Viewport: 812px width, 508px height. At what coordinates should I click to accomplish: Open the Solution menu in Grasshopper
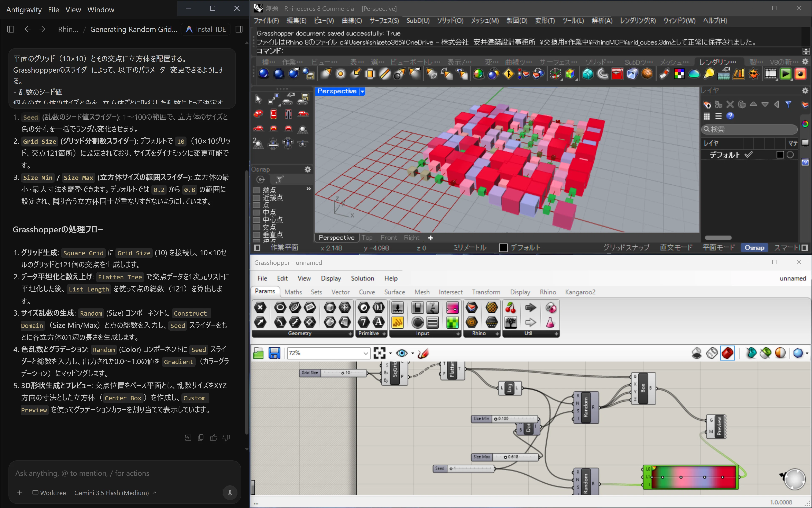(362, 278)
